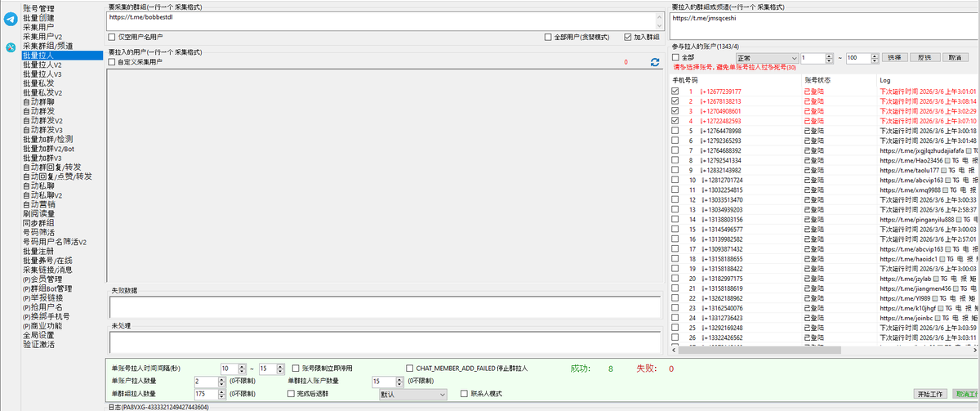The image size is (980, 411).
Task: Adjust the range start stepper showing 1
Action: 830,58
